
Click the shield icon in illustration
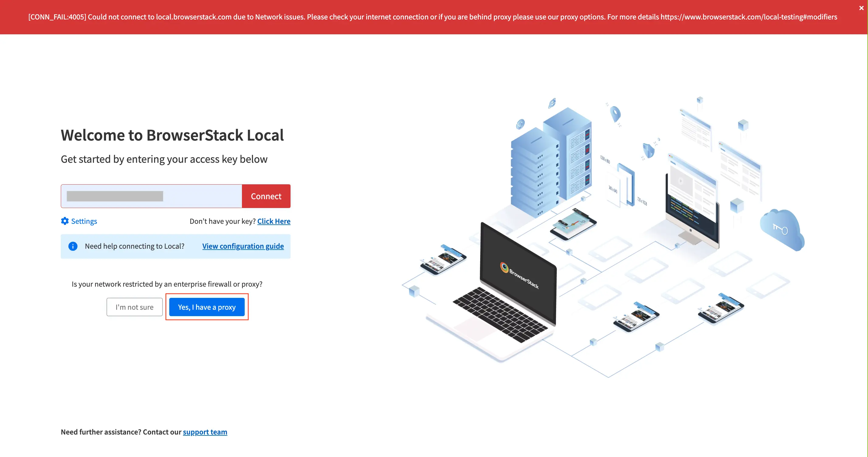pos(649,150)
